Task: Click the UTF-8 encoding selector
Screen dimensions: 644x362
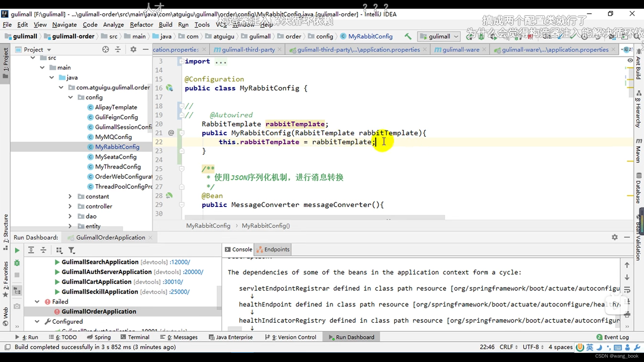Action: [x=533, y=347]
